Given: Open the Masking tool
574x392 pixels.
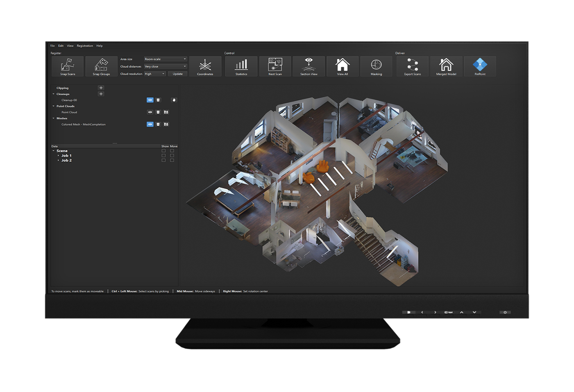Looking at the screenshot, I should [376, 66].
